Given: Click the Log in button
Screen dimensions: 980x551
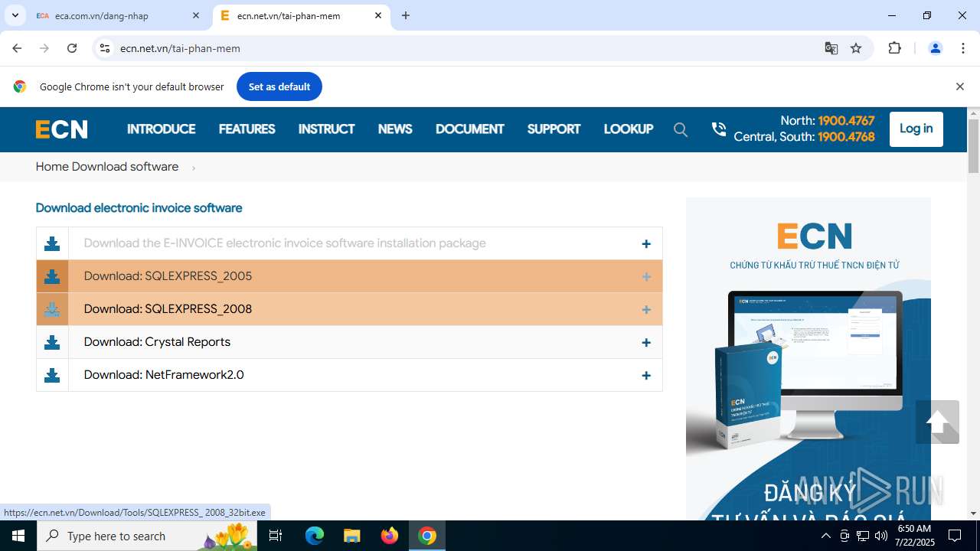Looking at the screenshot, I should (916, 129).
